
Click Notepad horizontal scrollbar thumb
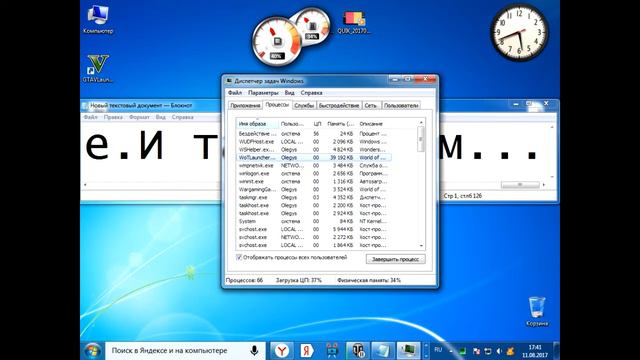coord(520,185)
